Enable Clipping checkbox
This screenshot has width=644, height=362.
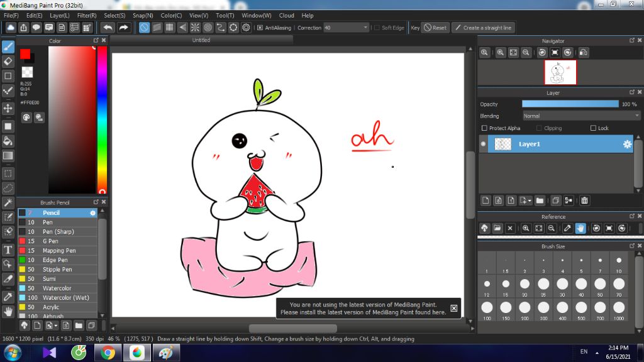(x=539, y=128)
